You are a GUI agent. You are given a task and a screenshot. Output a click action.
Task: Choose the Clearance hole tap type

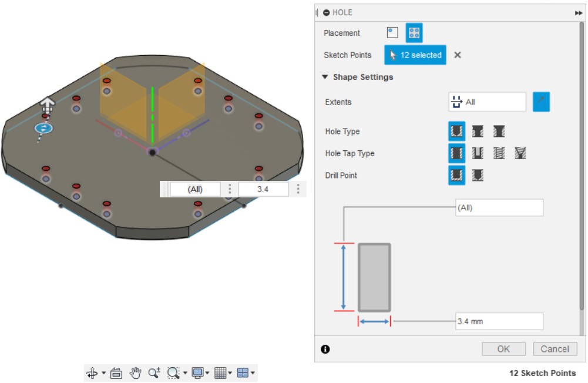[x=478, y=154]
